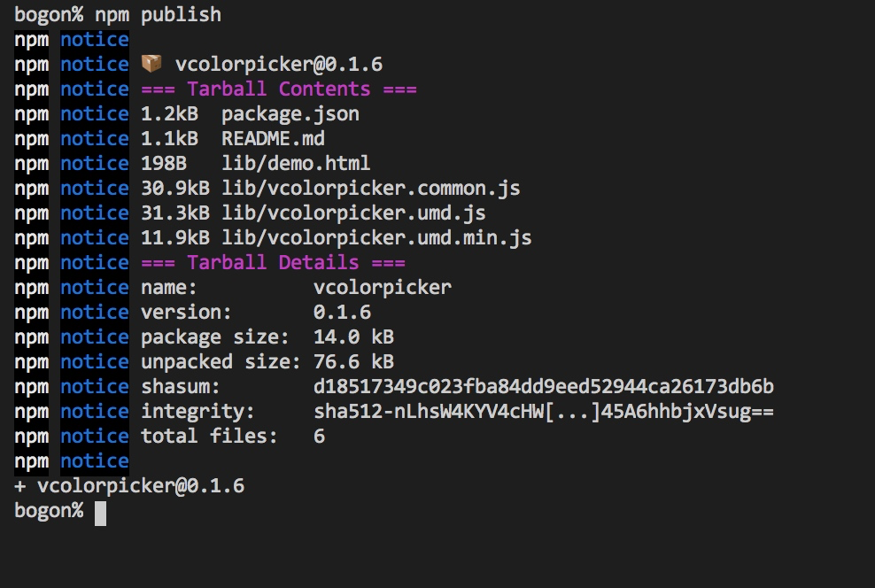Click the unpacked size 76.6 kB value
This screenshot has height=588, width=875.
[353, 362]
